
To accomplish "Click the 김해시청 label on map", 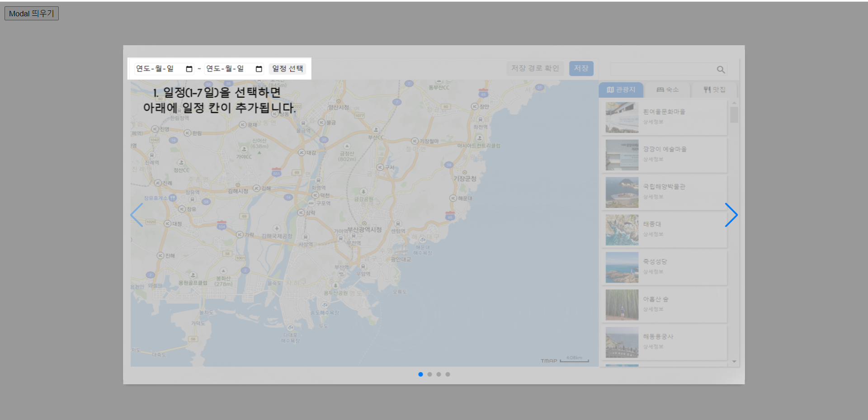I will coord(238,191).
